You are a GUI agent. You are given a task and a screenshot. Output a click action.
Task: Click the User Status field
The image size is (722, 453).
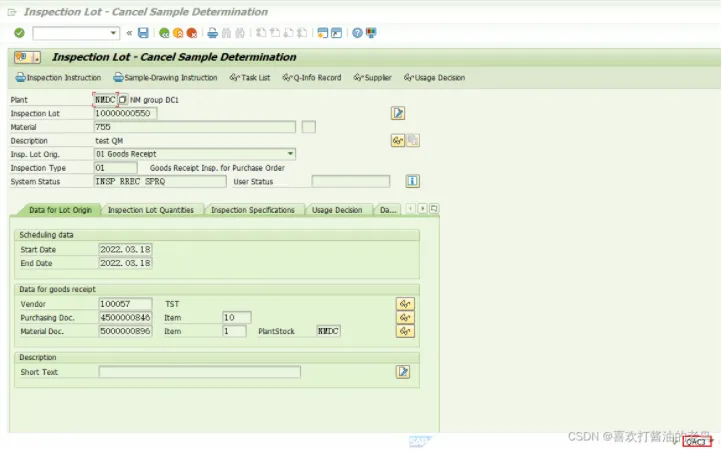click(x=351, y=181)
